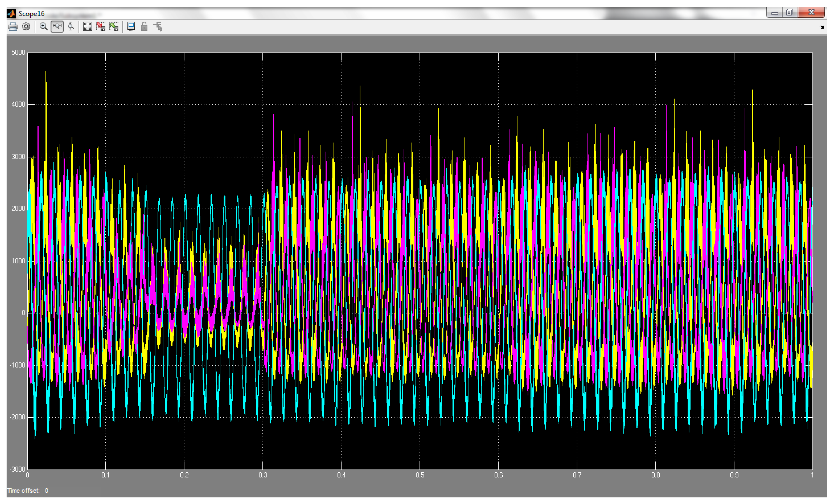Click the Scope16 title bar text

tap(31, 13)
